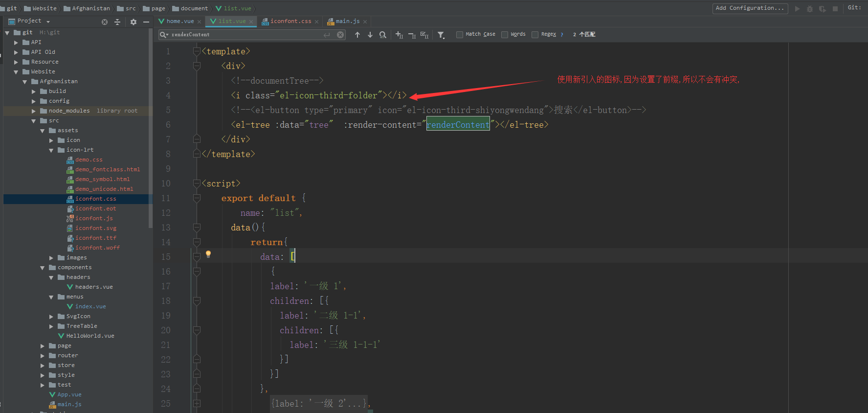Image resolution: width=868 pixels, height=413 pixels.
Task: Add selection for next occurrence icon
Action: click(x=399, y=35)
